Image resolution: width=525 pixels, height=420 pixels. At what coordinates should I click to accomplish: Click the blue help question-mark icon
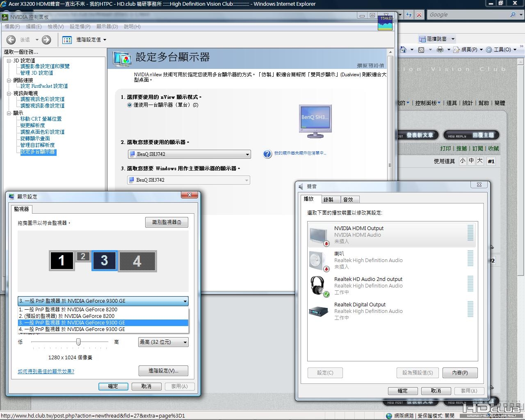267,154
